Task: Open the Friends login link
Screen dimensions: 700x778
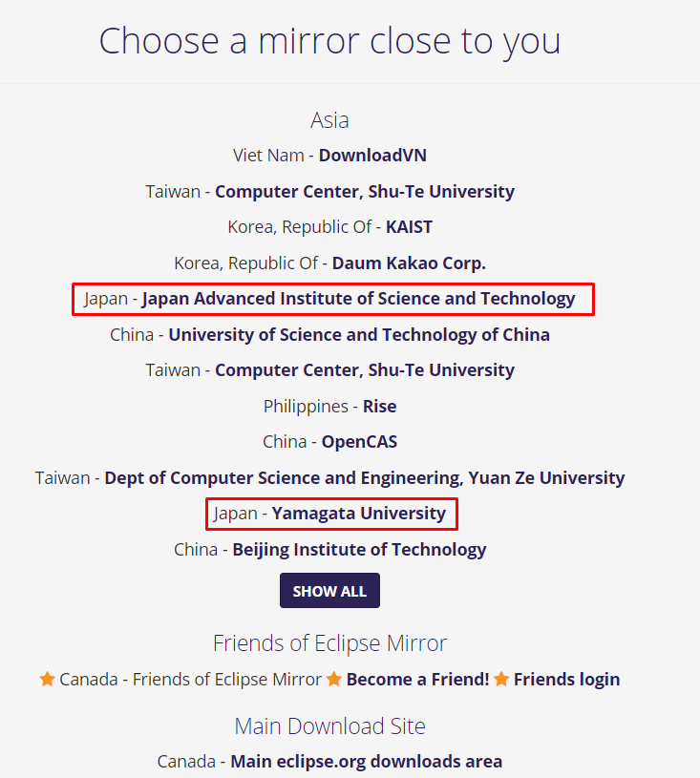Action: (566, 680)
